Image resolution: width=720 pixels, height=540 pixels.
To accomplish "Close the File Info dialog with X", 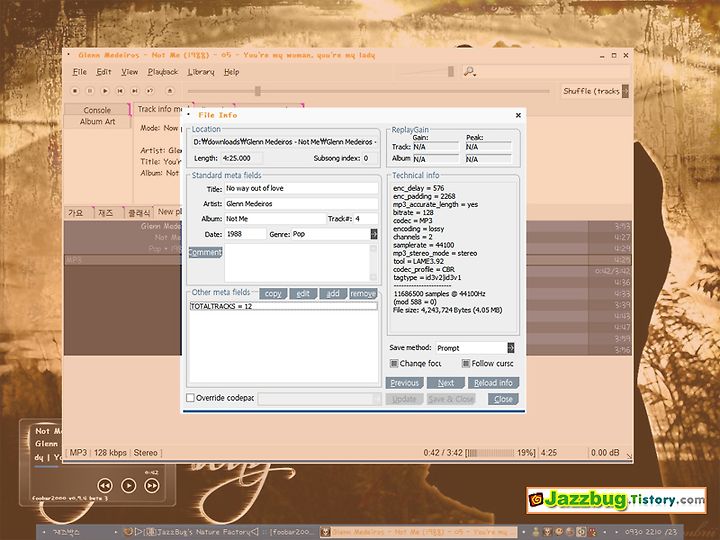I will tap(518, 115).
